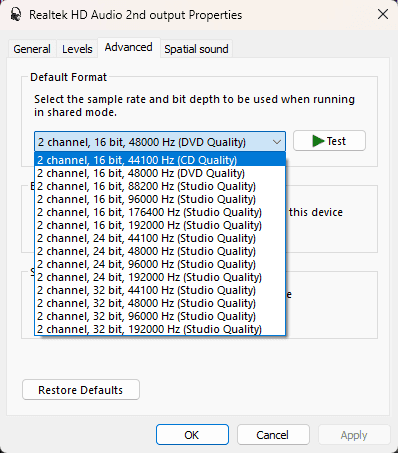The image size is (398, 453).
Task: Select the Advanced tab
Action: (129, 47)
